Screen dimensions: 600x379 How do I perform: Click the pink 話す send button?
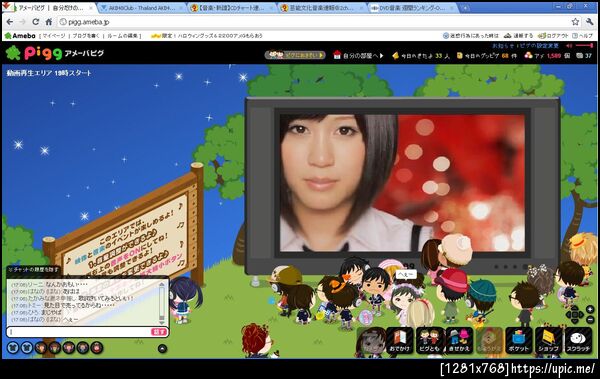[159, 332]
